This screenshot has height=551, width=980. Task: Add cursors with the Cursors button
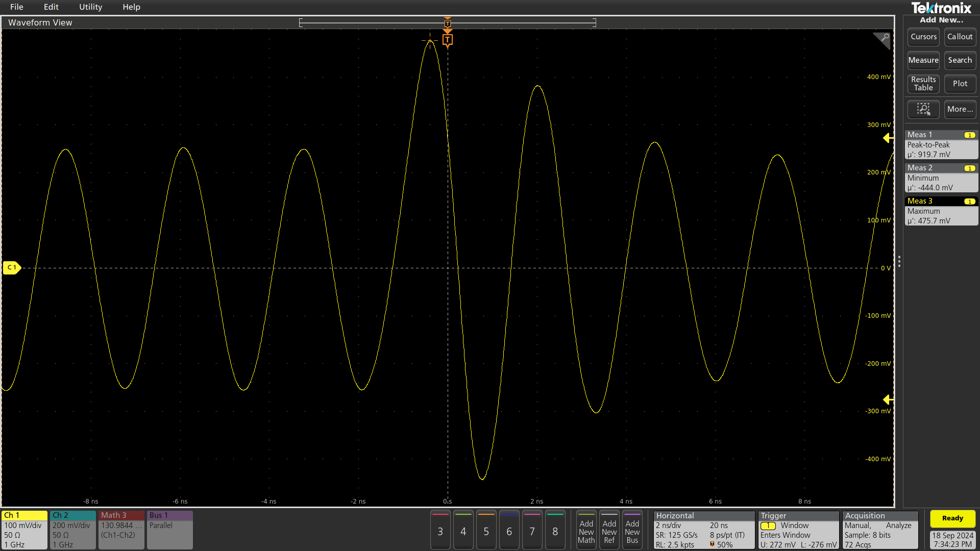pyautogui.click(x=923, y=36)
